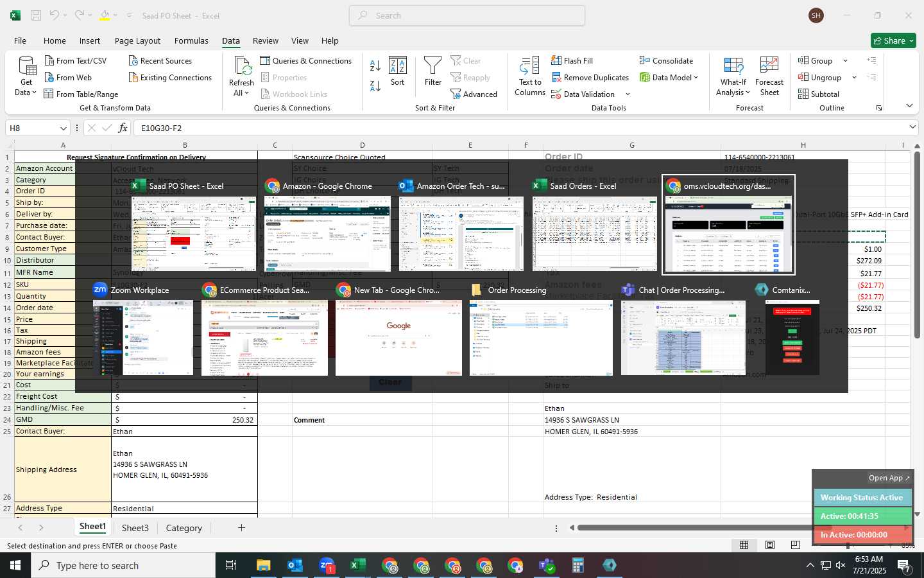
Task: Click the Subtotal tool
Action: (819, 94)
